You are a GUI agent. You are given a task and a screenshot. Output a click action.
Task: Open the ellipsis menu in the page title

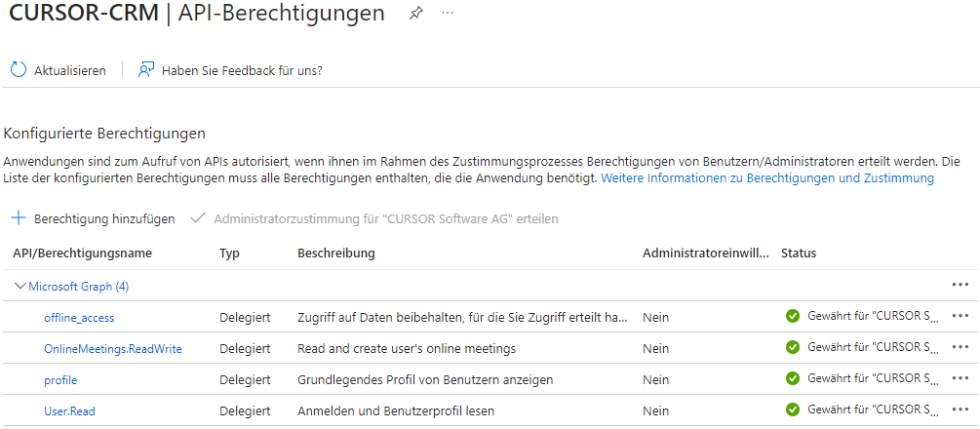click(448, 13)
